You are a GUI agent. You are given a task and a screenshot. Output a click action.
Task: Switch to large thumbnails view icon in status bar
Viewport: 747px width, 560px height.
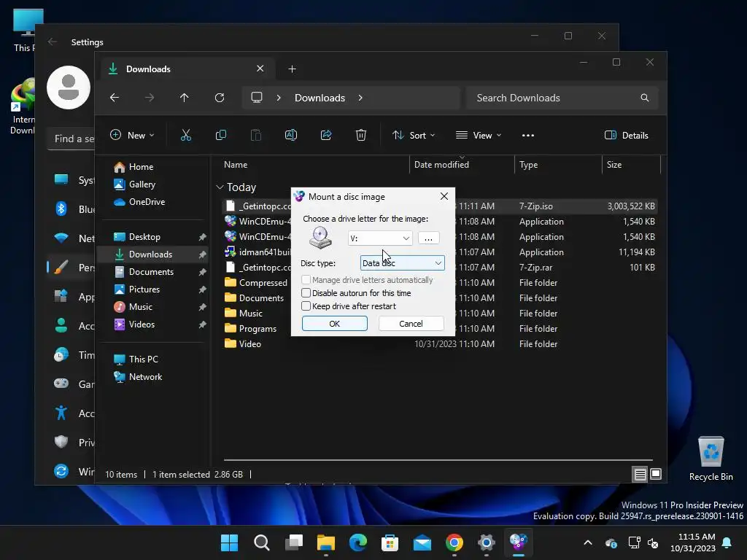pos(656,474)
